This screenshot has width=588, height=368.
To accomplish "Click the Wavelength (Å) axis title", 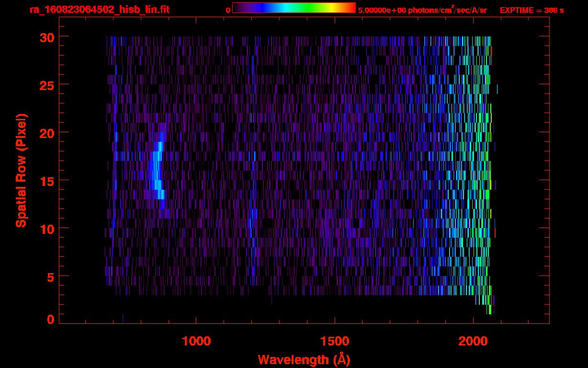I will [x=304, y=360].
